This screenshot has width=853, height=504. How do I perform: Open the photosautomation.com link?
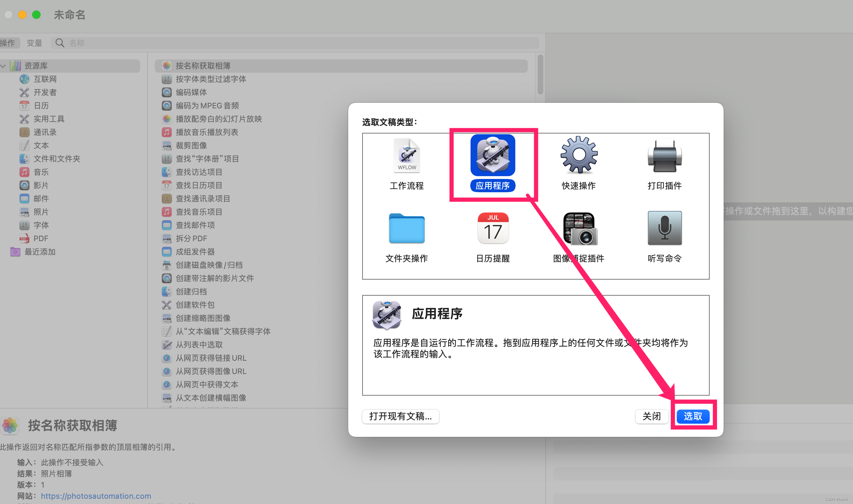click(x=96, y=496)
